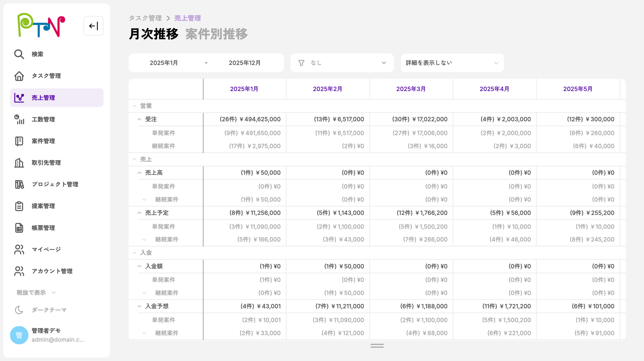Click the bottom resize drag handle
This screenshot has height=361, width=644.
tap(377, 346)
